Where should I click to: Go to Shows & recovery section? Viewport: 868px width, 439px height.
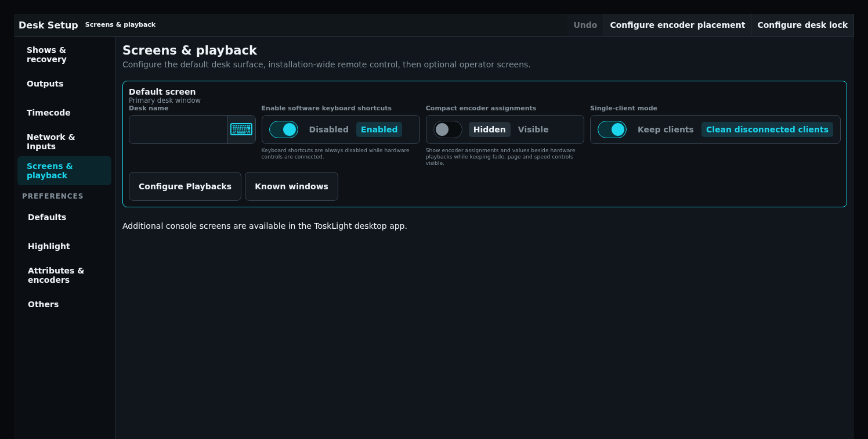(x=64, y=55)
